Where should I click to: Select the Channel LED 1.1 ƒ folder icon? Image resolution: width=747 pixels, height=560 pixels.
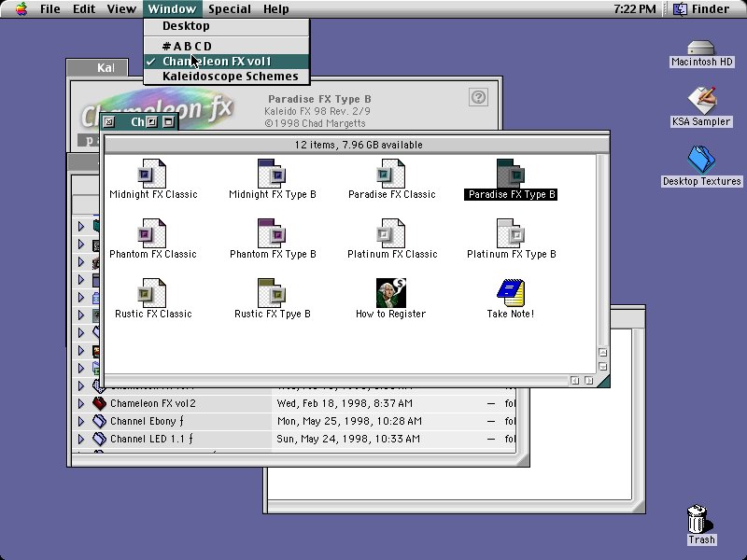[x=99, y=439]
